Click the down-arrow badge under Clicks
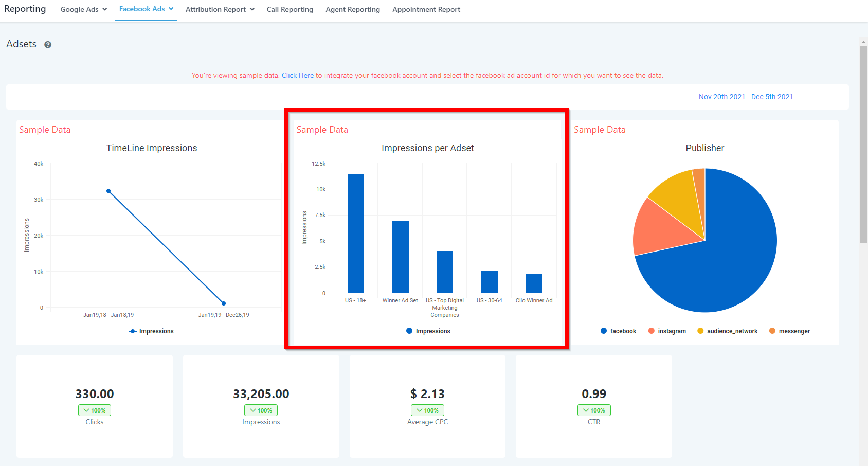The height and width of the screenshot is (466, 868). [95, 410]
